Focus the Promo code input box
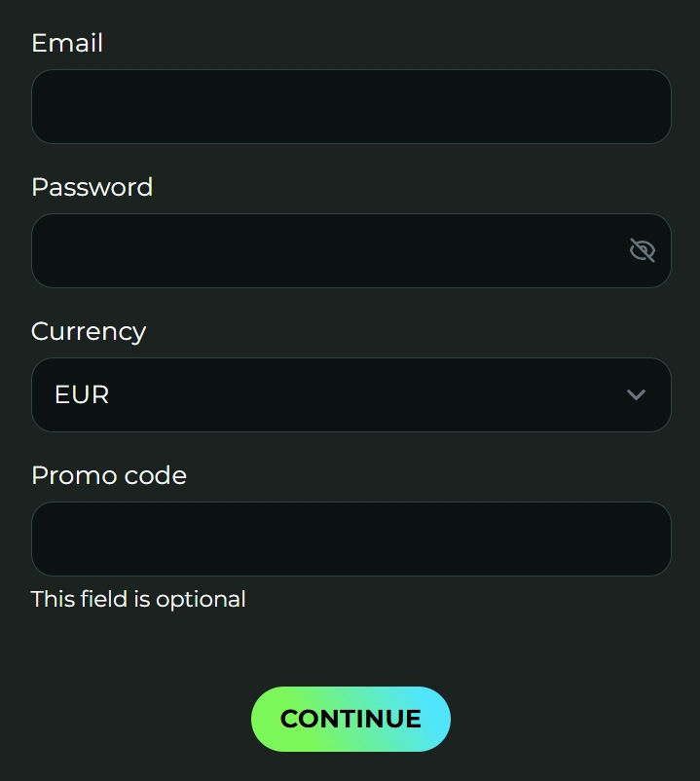Image resolution: width=700 pixels, height=781 pixels. coord(350,539)
